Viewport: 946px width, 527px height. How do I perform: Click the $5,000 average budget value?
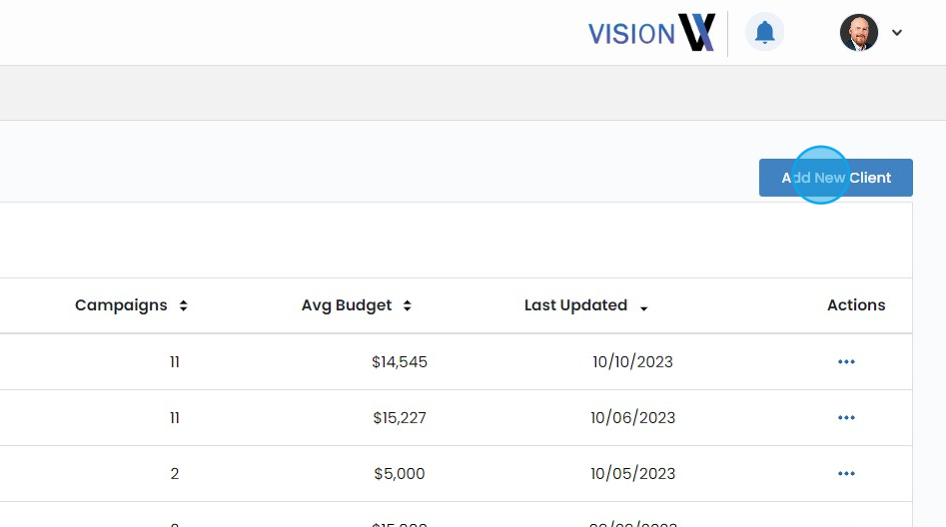(399, 474)
